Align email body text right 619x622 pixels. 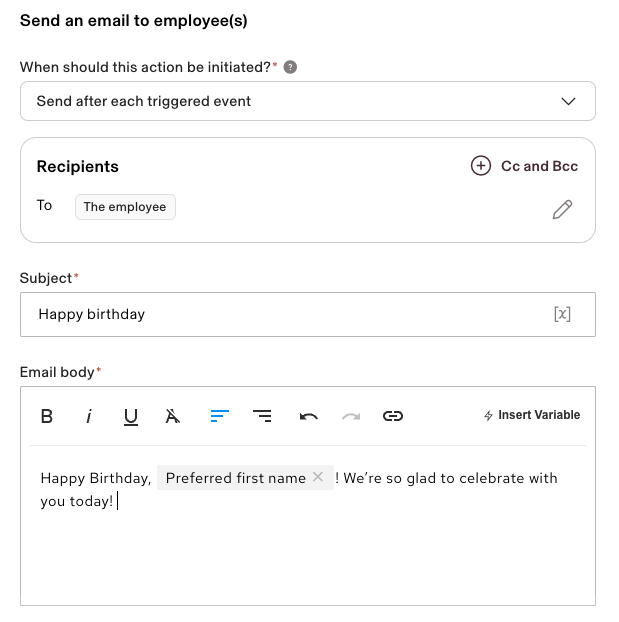point(262,416)
